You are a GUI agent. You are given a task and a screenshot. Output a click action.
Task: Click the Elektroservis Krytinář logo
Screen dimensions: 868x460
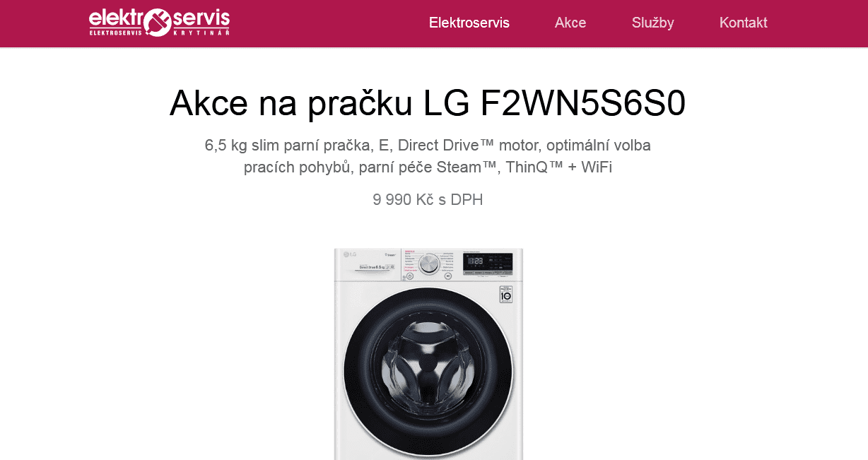[159, 22]
